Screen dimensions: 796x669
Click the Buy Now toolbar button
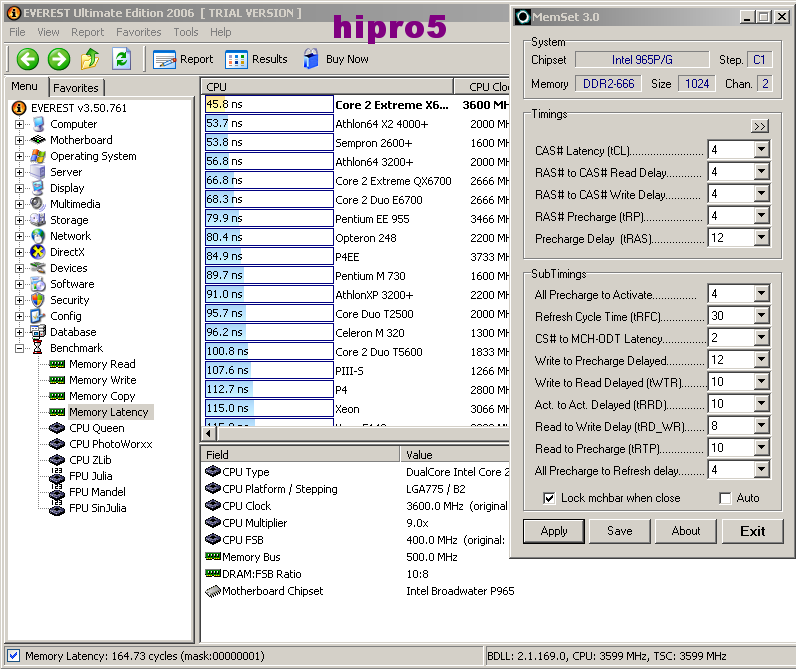click(336, 59)
